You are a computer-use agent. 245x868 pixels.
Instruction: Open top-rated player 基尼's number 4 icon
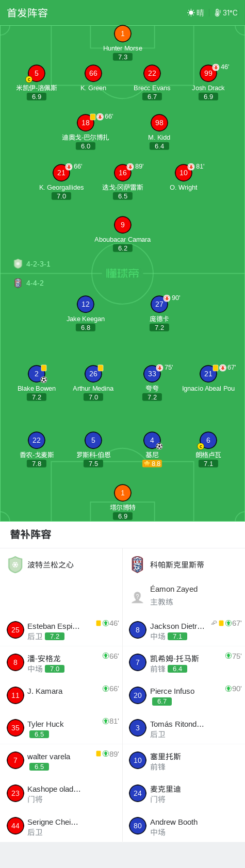(152, 440)
